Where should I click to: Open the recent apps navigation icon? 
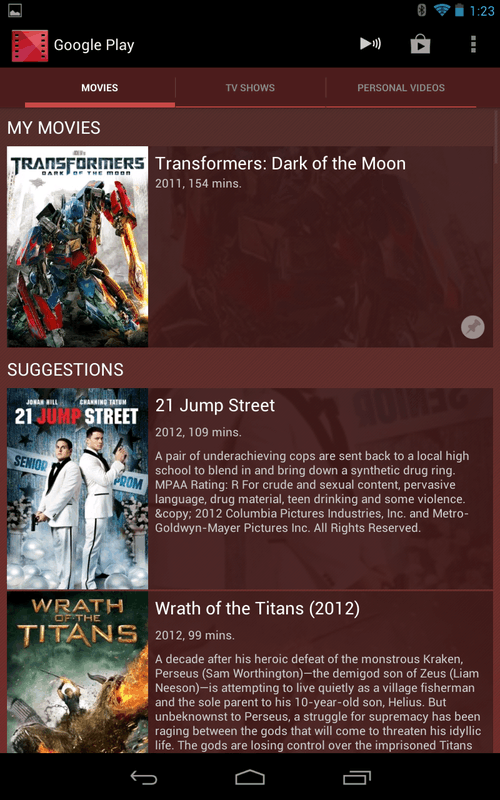pyautogui.click(x=357, y=777)
